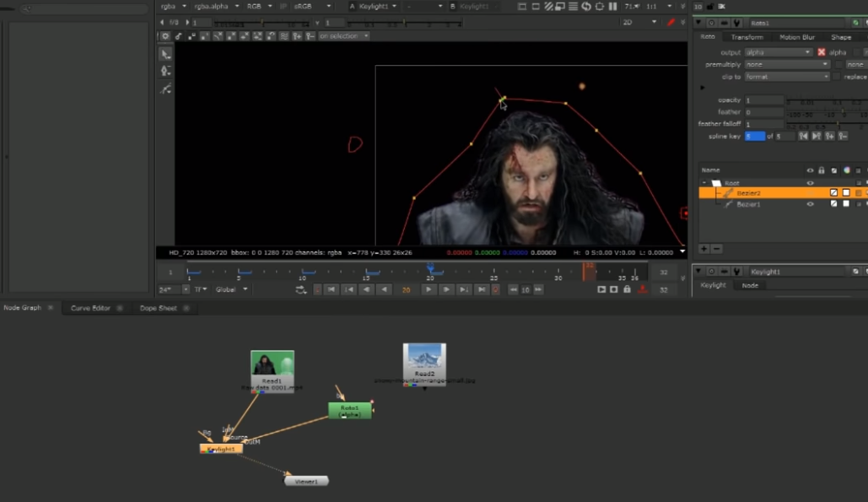The image size is (868, 502).
Task: Toggle the IP input process button
Action: click(283, 7)
